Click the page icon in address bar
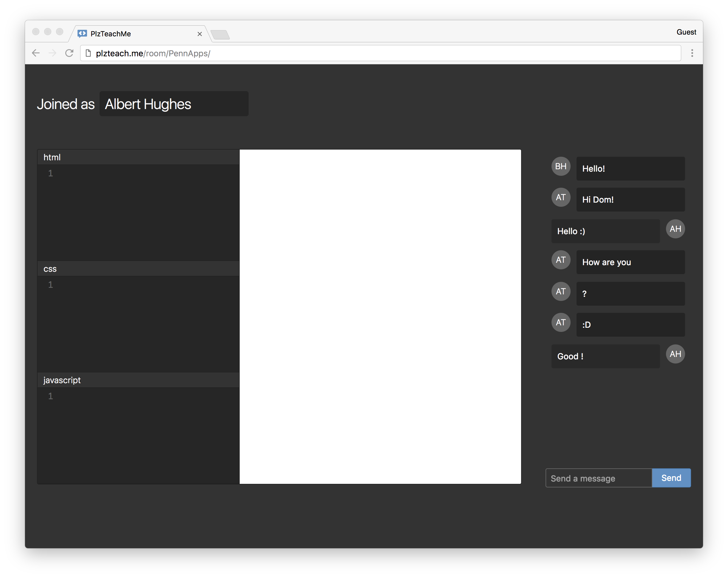The height and width of the screenshot is (578, 728). [88, 53]
